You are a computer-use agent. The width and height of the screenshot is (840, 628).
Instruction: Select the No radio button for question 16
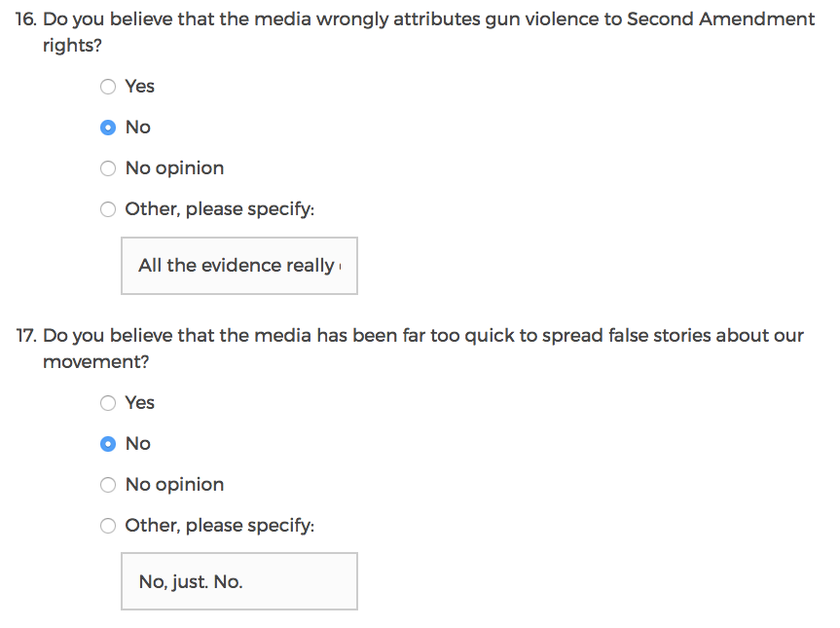pos(108,128)
